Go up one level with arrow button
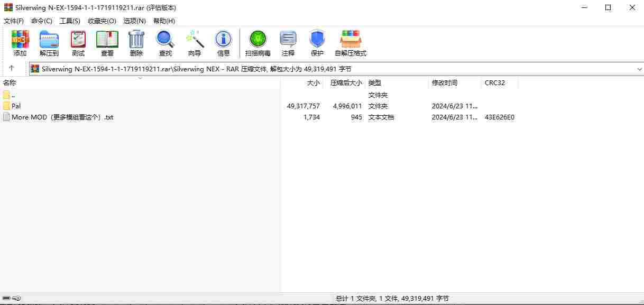 (12, 69)
